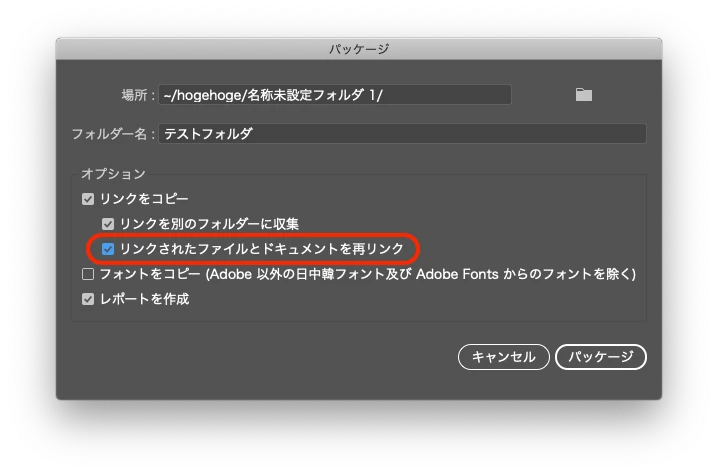This screenshot has width=718, height=474.
Task: Click the オプション group label
Action: [x=113, y=174]
